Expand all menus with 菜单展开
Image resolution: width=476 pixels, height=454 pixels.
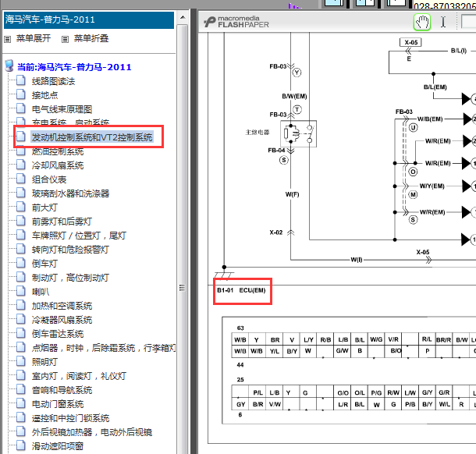click(x=34, y=38)
